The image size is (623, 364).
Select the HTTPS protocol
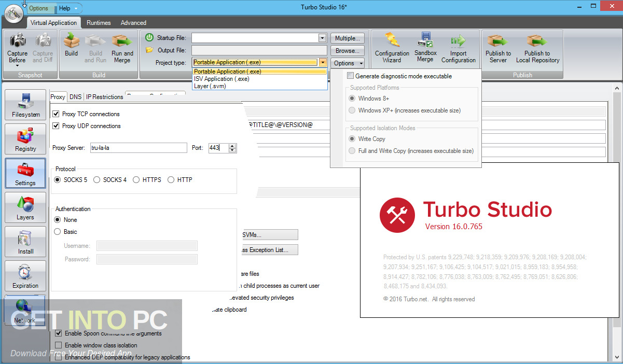pos(136,180)
